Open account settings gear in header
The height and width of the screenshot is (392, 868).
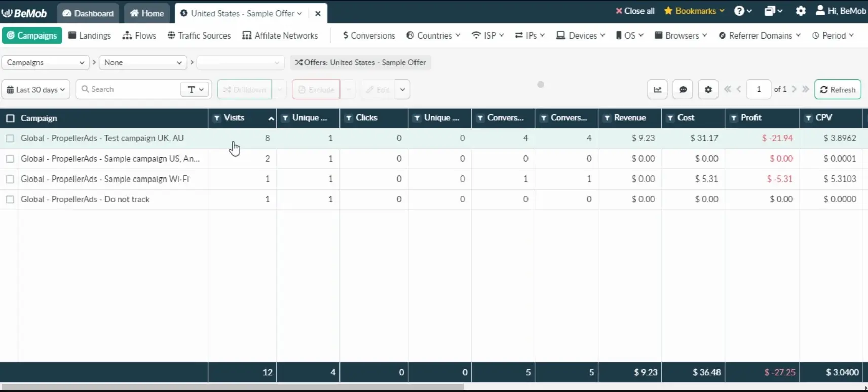pyautogui.click(x=800, y=11)
